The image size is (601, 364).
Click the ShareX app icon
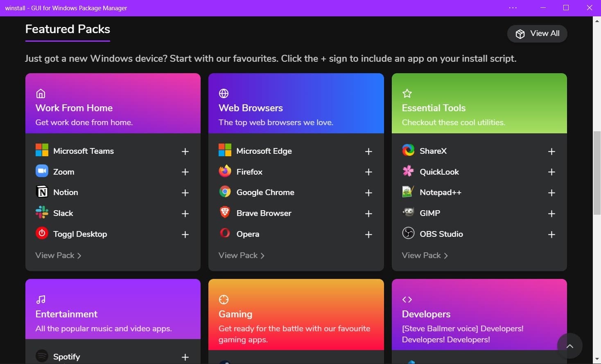pyautogui.click(x=408, y=150)
